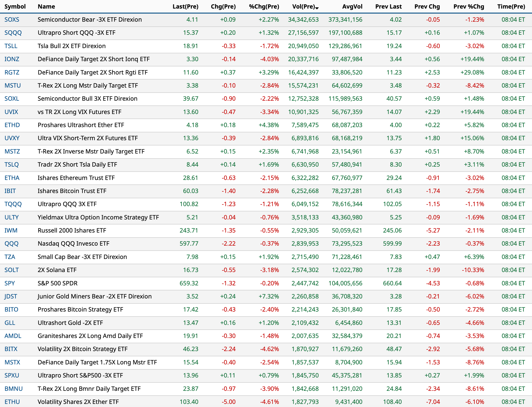This screenshot has height=407, width=532.
Task: Open the BMNU ticker link
Action: 14,389
